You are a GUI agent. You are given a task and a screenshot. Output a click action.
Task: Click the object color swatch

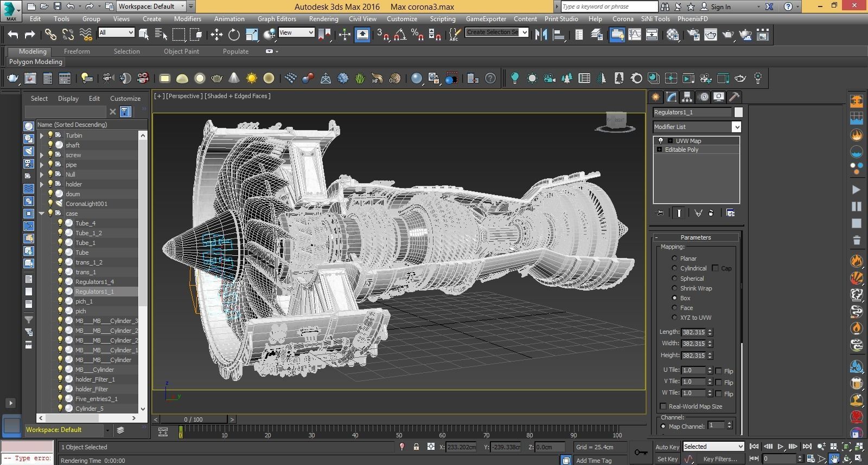point(738,112)
